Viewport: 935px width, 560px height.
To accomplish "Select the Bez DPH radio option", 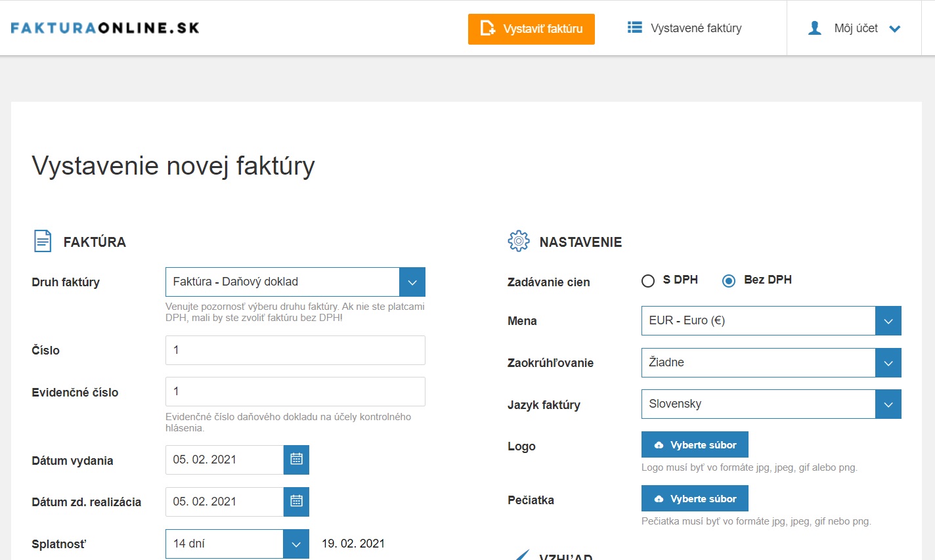I will pos(728,281).
